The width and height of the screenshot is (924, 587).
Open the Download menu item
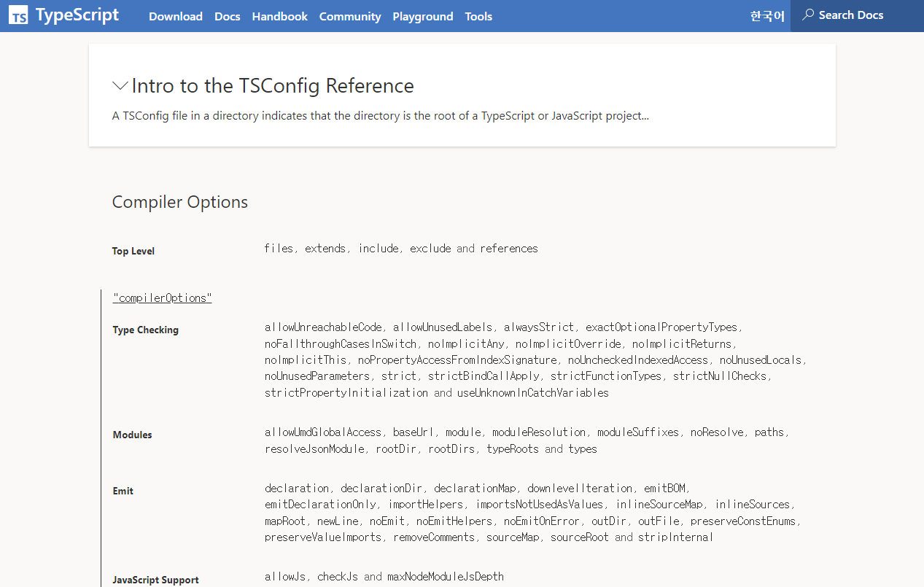[x=176, y=16]
